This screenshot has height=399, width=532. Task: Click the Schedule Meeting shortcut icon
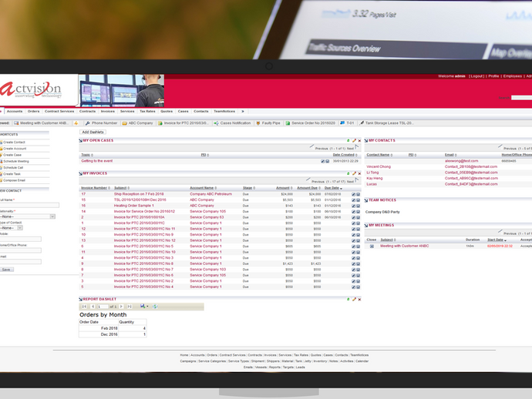1,161
